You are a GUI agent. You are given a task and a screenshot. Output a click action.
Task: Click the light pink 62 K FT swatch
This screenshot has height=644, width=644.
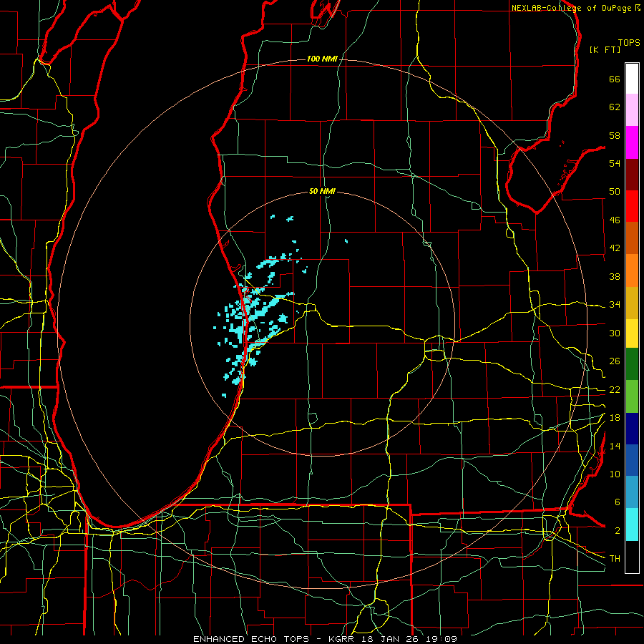click(x=632, y=110)
